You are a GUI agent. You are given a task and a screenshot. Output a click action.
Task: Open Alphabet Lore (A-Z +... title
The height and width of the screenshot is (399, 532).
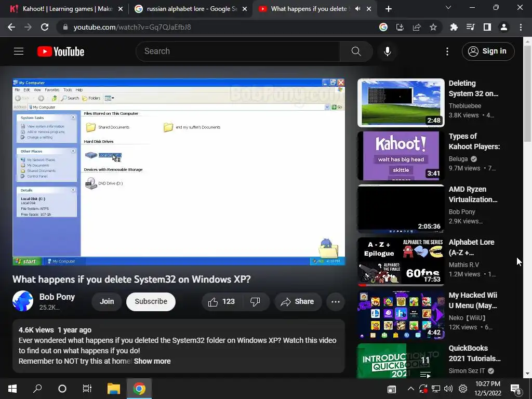471,247
